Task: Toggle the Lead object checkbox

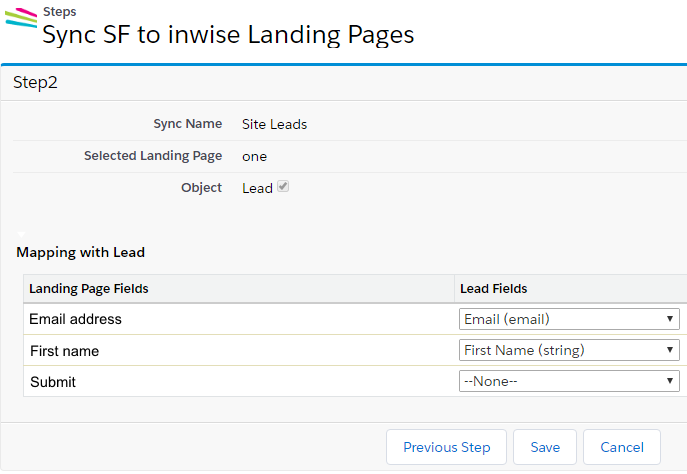Action: pos(283,186)
